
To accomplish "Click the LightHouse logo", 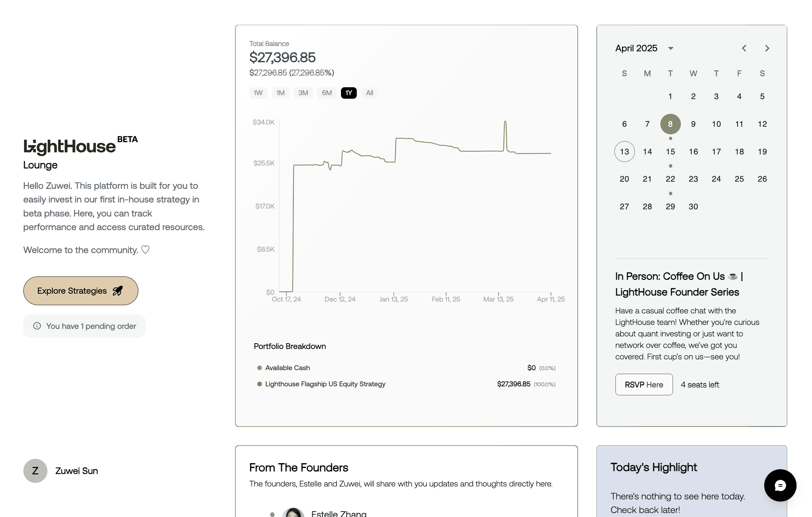I will coord(70,146).
